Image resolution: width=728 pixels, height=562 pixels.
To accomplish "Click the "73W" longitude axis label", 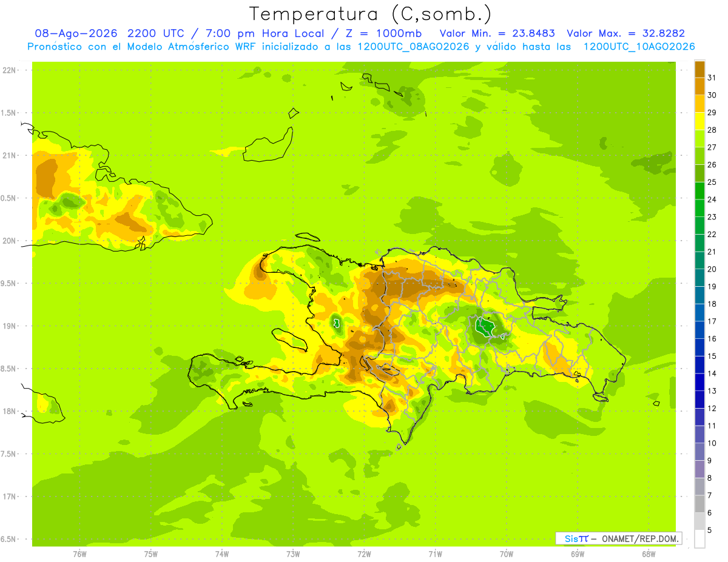I will (x=293, y=554).
